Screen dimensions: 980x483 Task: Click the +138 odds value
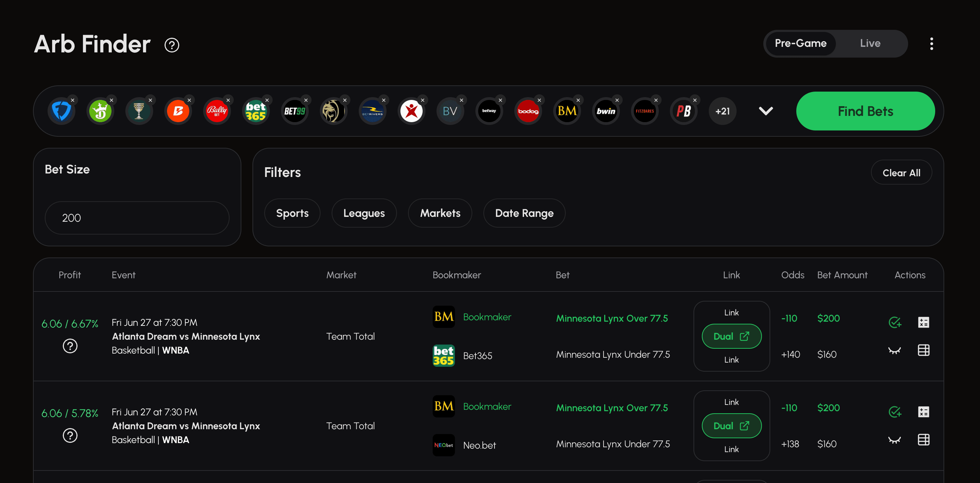pyautogui.click(x=790, y=444)
